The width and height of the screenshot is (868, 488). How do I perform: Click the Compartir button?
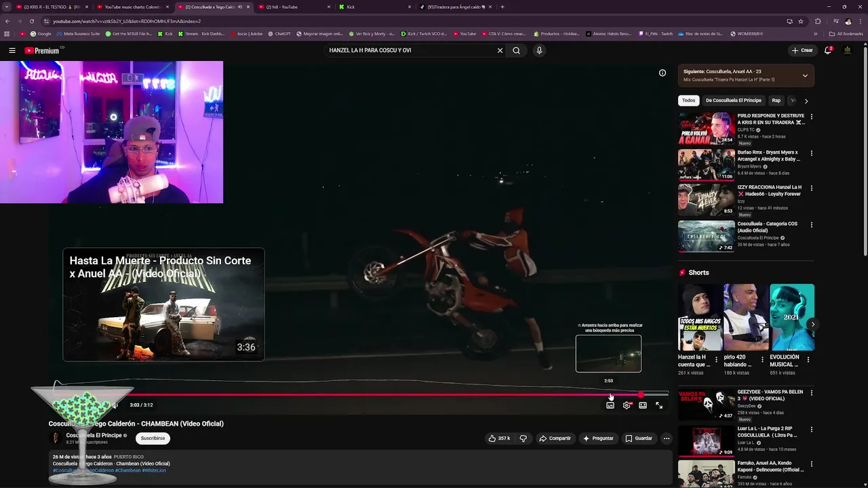(x=555, y=439)
